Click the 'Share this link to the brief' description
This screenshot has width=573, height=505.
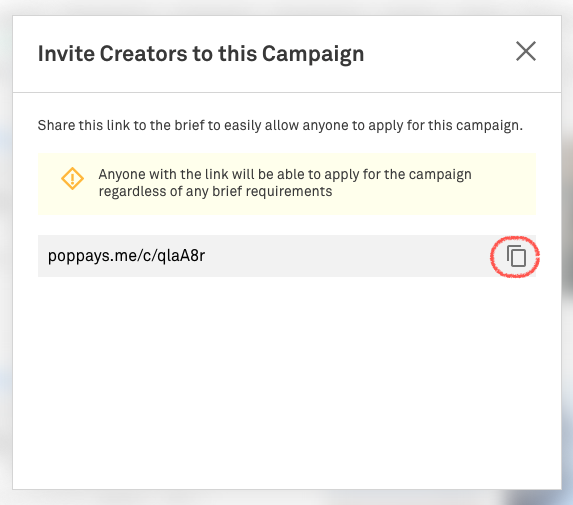280,125
